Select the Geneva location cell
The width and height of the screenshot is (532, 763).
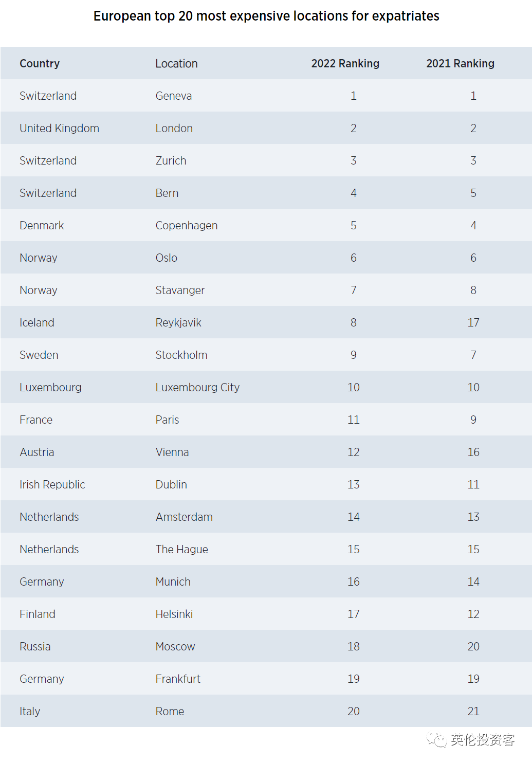[174, 96]
